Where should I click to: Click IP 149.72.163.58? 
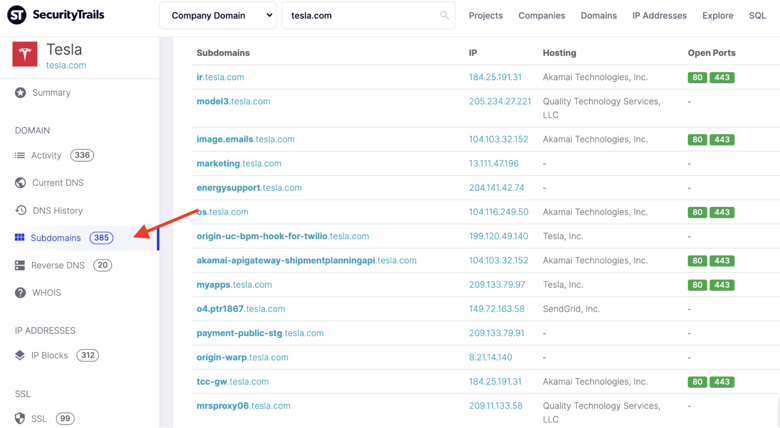tap(496, 309)
